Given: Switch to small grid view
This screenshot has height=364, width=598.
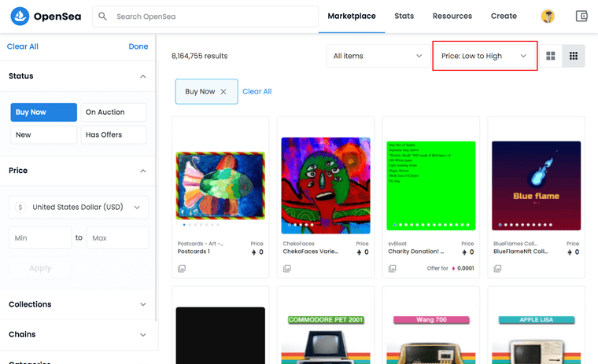Looking at the screenshot, I should [x=573, y=56].
